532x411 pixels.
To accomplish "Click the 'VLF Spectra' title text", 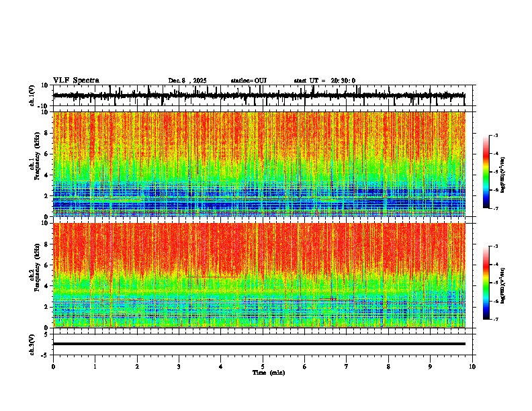I will pyautogui.click(x=76, y=81).
